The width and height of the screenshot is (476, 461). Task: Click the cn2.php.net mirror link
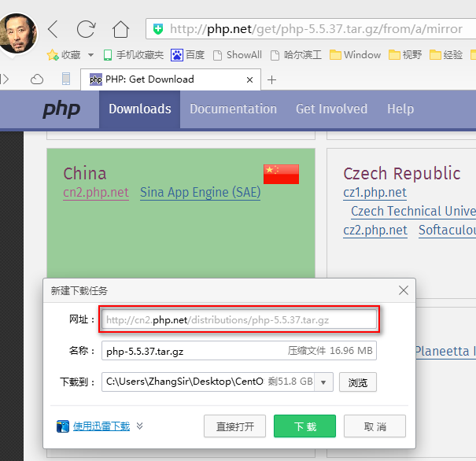coord(96,193)
